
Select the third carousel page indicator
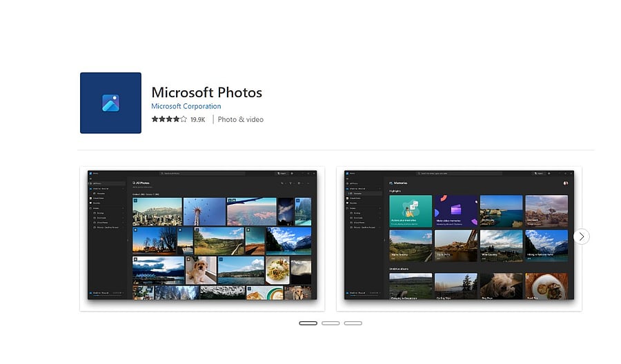[x=353, y=323]
